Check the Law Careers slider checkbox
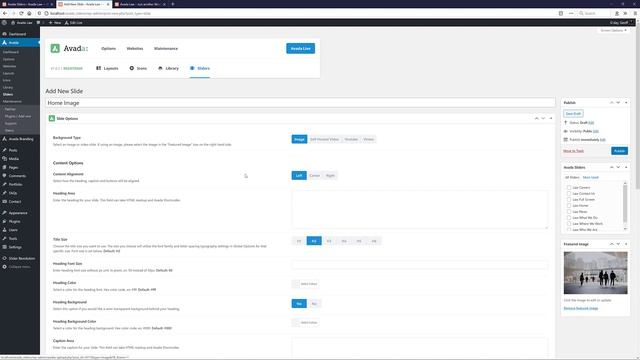This screenshot has width=640, height=360. (569, 187)
